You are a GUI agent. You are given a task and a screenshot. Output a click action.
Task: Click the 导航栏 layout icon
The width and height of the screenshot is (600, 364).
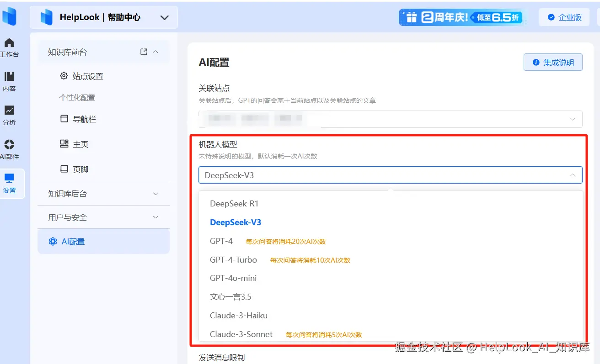[x=64, y=119]
